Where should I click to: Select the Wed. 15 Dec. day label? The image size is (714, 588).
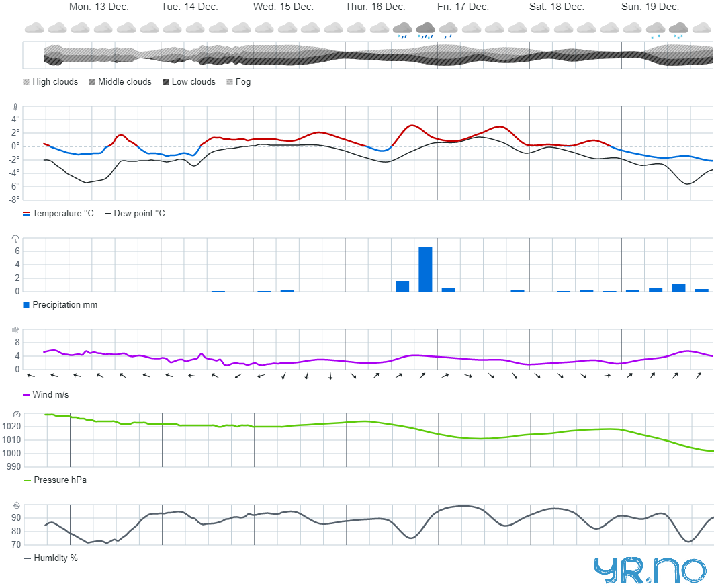coord(283,7)
